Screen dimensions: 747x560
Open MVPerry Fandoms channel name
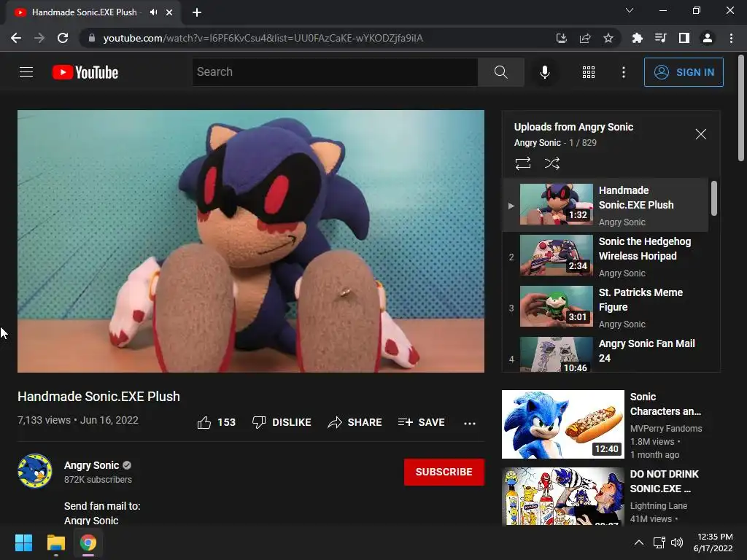pos(665,428)
